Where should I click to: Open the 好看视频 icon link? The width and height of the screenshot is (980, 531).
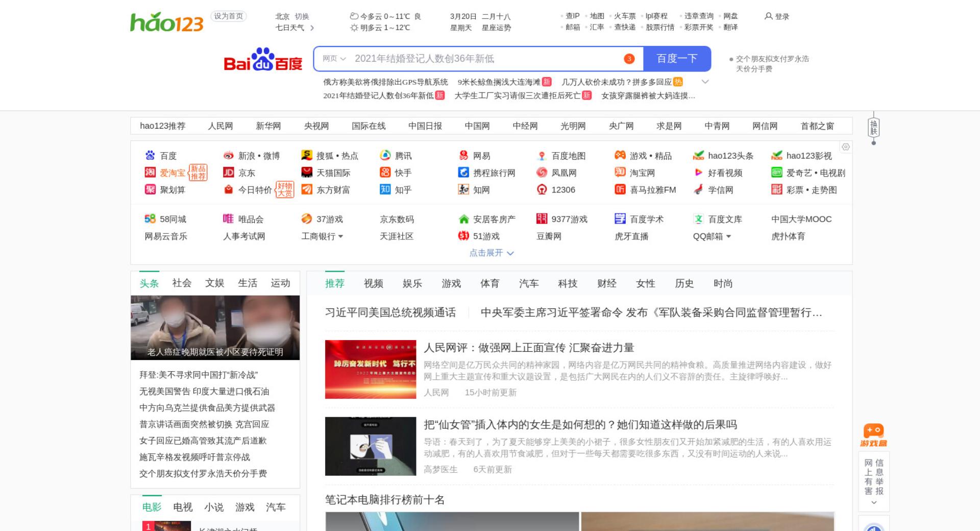(x=698, y=173)
